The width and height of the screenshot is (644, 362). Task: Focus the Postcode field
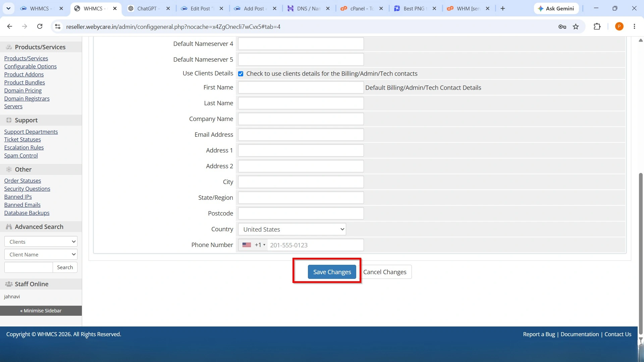tap(301, 214)
